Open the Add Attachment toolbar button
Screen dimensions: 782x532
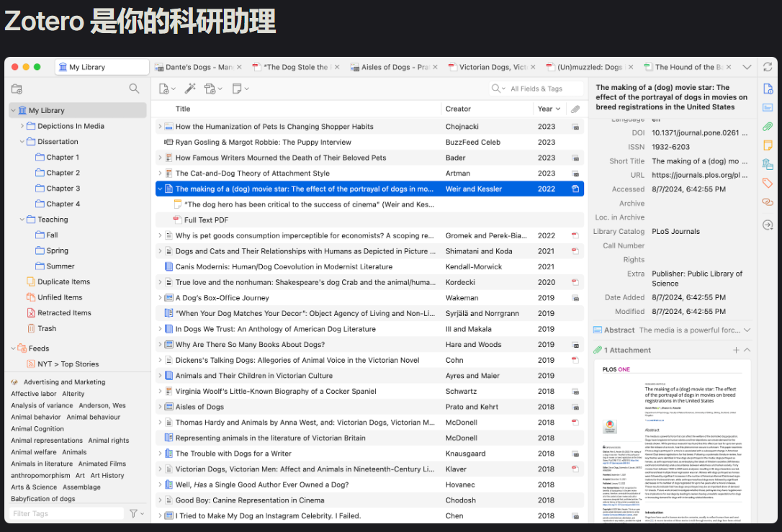click(x=213, y=89)
